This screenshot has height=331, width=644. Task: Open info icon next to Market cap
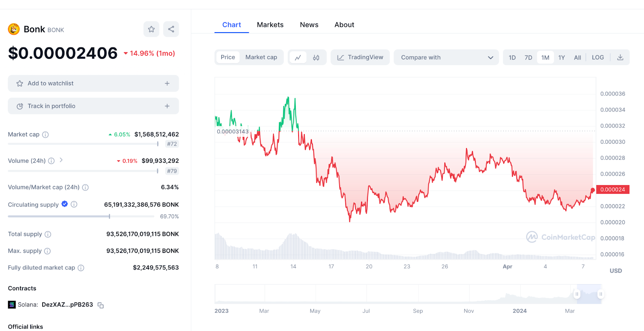coord(45,134)
